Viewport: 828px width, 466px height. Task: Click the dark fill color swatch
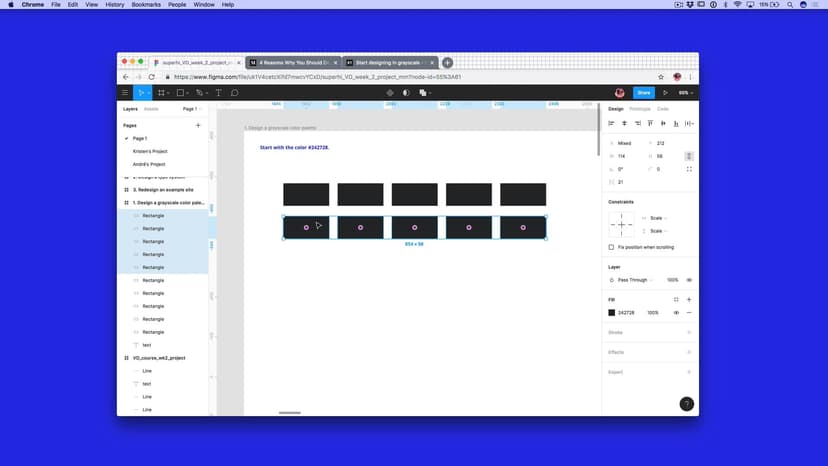(612, 313)
